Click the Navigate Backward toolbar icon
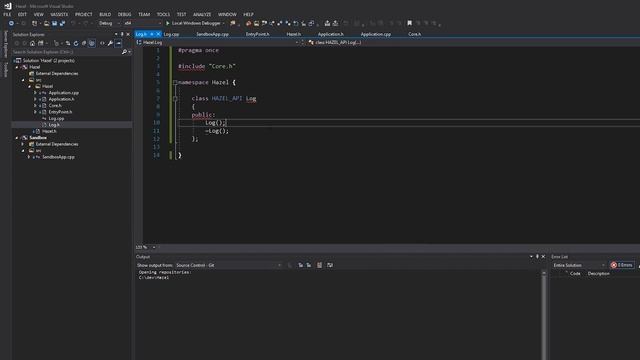 click(x=11, y=24)
